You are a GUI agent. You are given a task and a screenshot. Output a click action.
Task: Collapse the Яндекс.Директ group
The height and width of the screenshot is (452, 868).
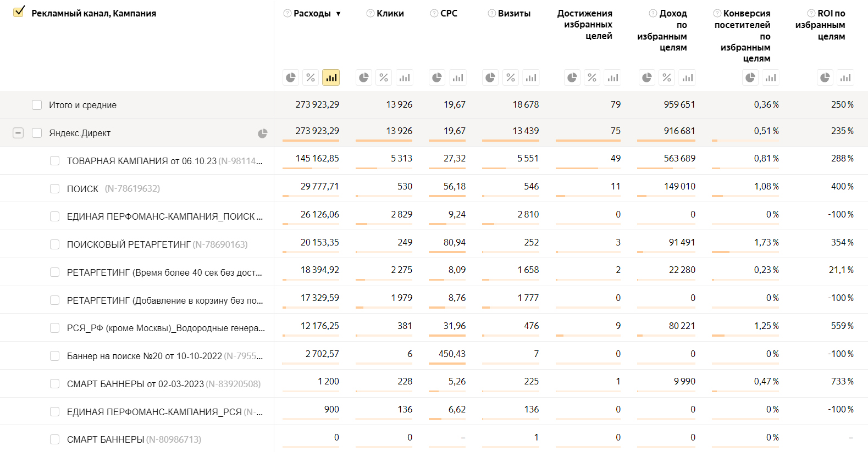(x=18, y=133)
